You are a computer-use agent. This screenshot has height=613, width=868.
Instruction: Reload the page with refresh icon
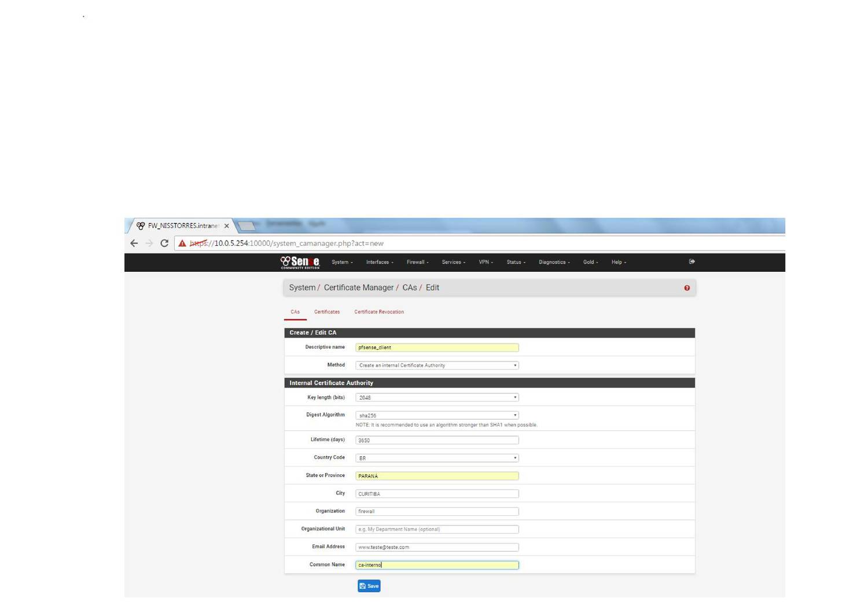[164, 243]
